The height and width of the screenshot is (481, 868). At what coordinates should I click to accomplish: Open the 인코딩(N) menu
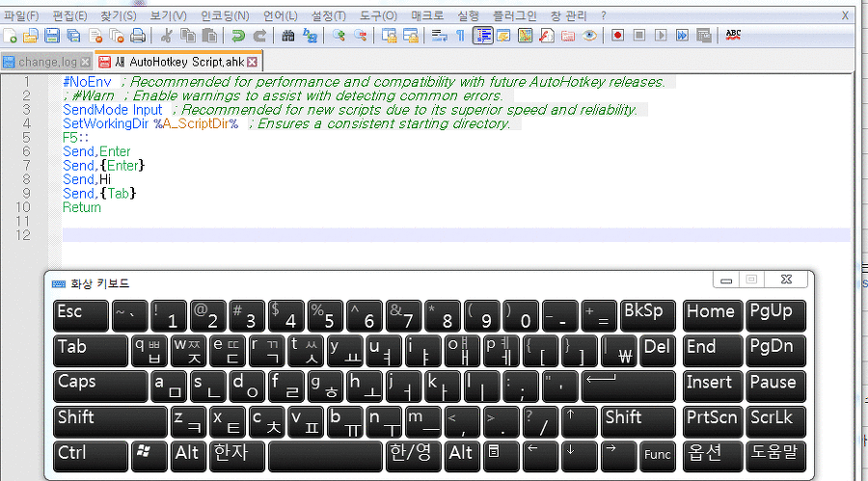pos(225,15)
